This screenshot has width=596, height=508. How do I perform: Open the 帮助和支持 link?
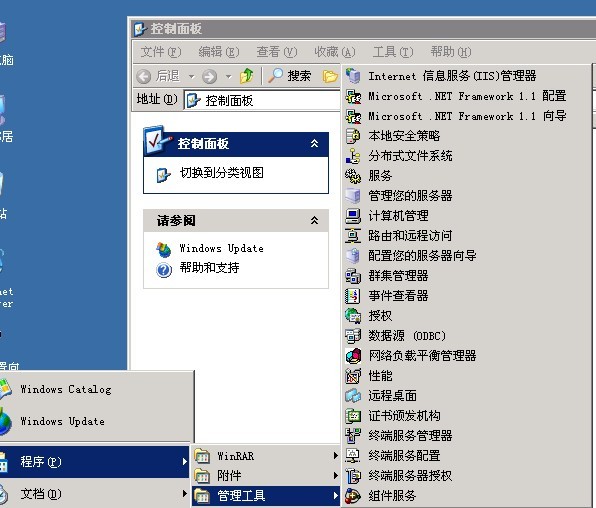(209, 268)
